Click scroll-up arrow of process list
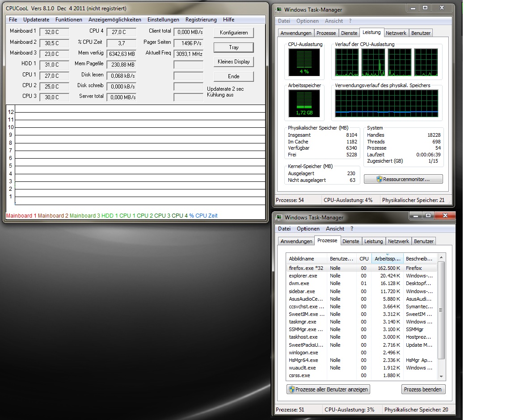 tap(441, 257)
